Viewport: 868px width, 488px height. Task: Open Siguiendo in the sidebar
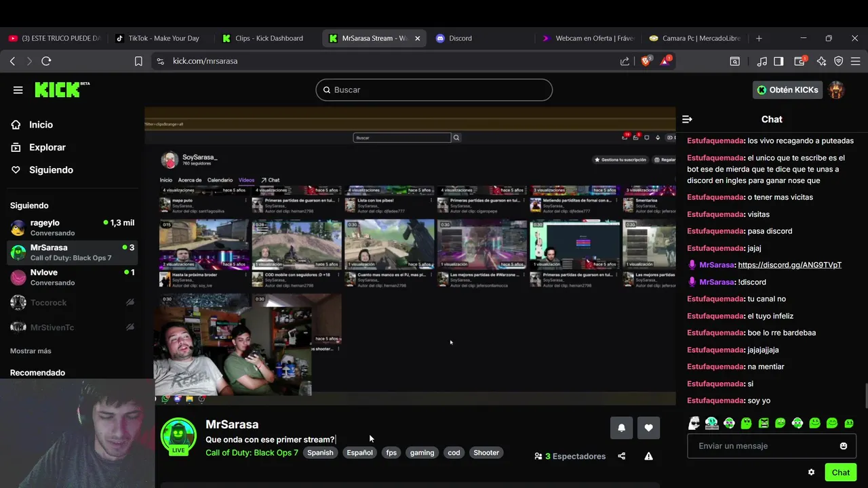[x=51, y=170]
